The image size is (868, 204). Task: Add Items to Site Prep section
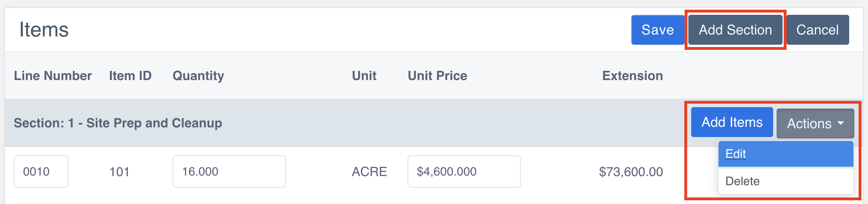point(732,122)
